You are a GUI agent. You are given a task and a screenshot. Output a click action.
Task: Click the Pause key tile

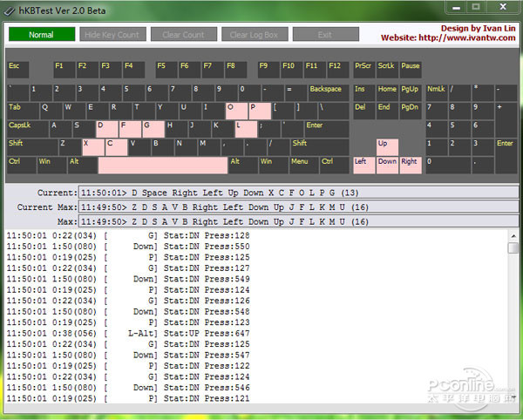point(411,69)
